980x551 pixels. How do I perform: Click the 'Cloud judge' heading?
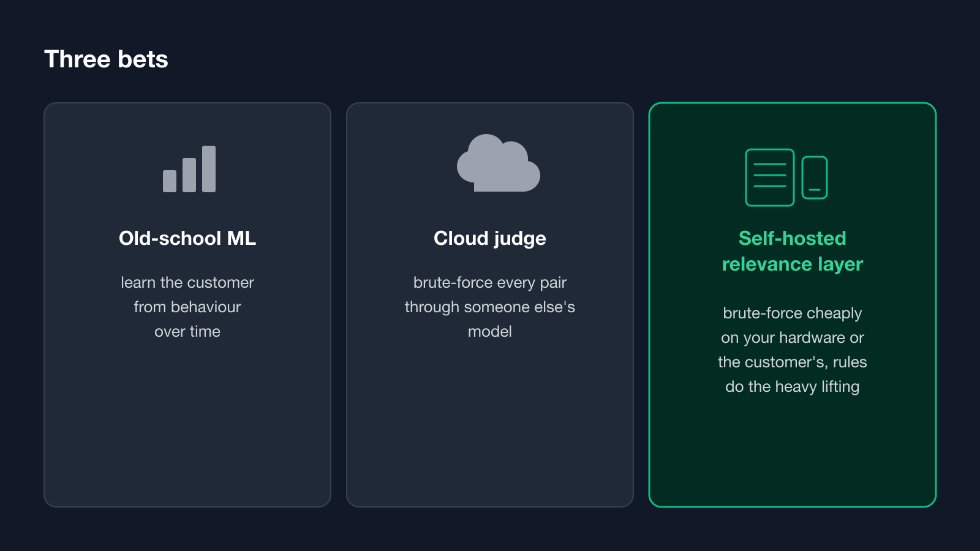click(x=490, y=238)
